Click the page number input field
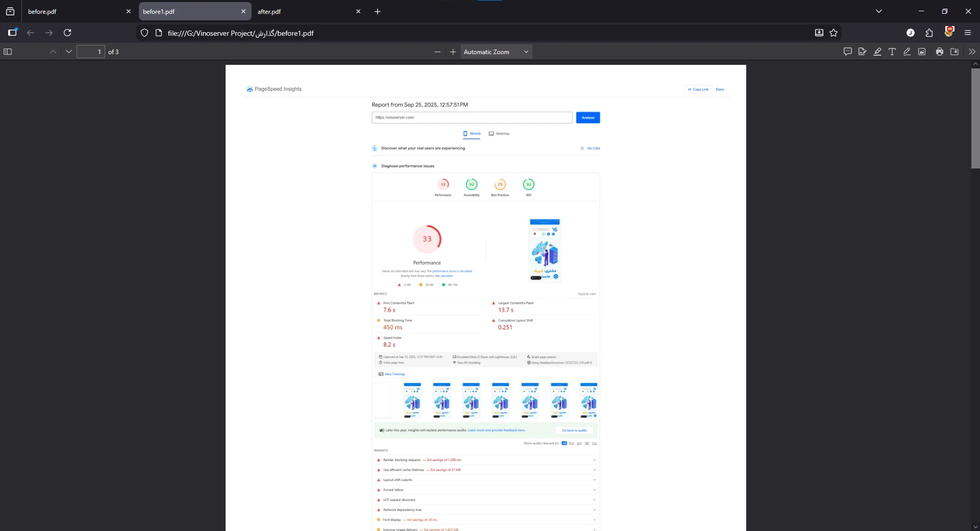This screenshot has width=980, height=531. coord(91,52)
